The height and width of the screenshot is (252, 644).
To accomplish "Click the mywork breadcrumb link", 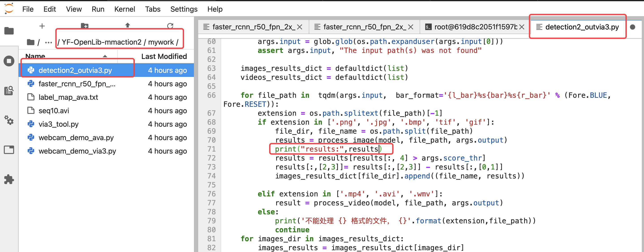I will [x=161, y=42].
